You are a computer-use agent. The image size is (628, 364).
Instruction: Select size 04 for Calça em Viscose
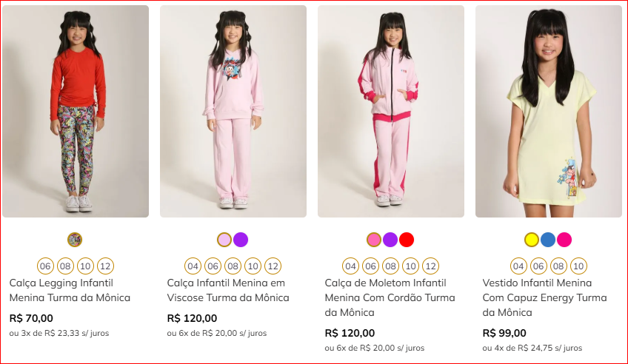tap(193, 266)
